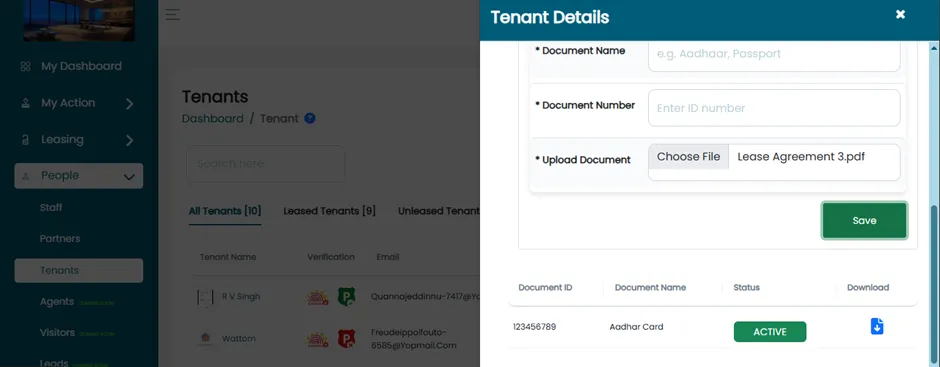
Task: Click the Document ID column header
Action: [x=545, y=287]
